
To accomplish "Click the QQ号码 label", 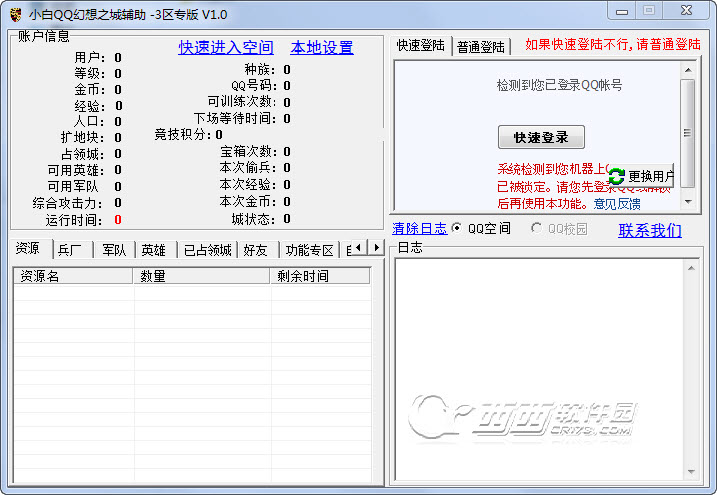I will [254, 85].
